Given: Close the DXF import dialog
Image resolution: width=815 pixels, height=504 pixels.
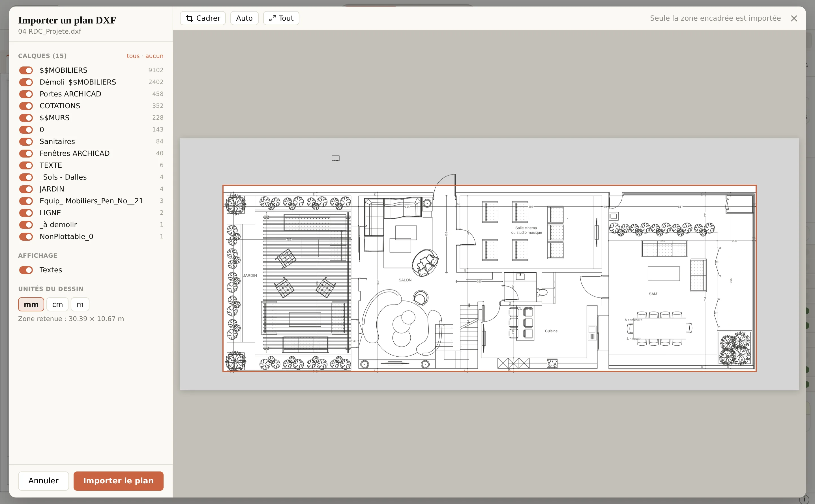Looking at the screenshot, I should [794, 18].
